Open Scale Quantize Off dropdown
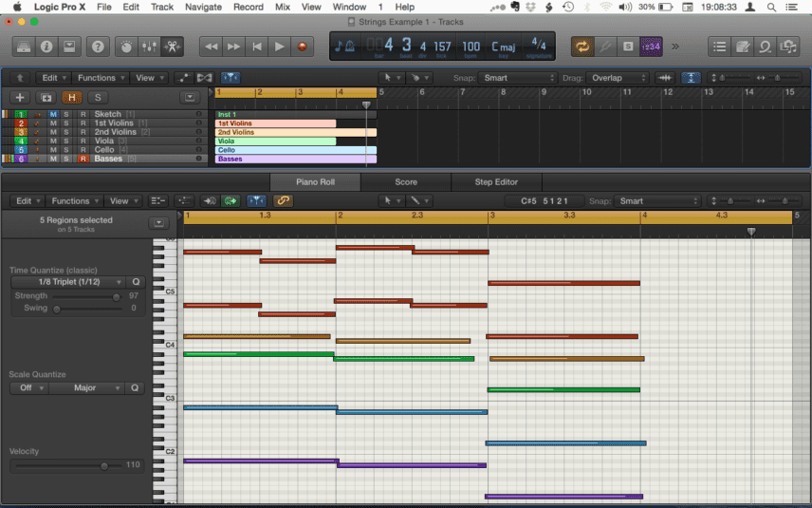Viewport: 812px width, 508px height. point(29,388)
